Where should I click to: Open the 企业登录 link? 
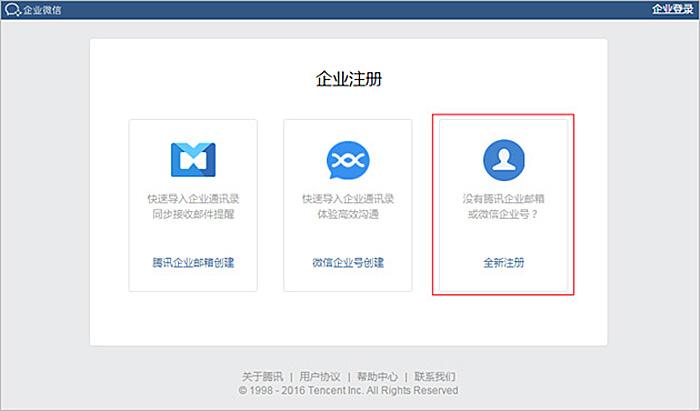[x=672, y=9]
